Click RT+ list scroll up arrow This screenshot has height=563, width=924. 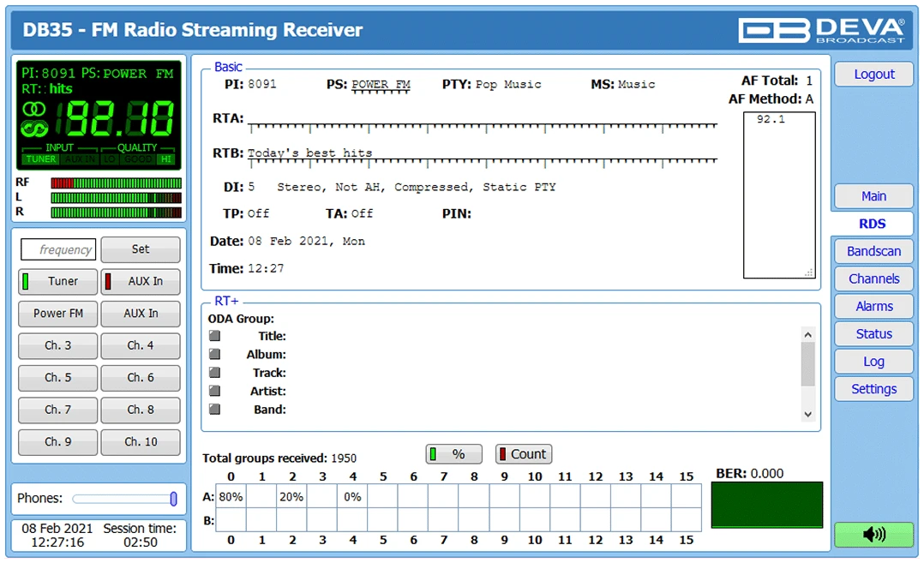(808, 334)
